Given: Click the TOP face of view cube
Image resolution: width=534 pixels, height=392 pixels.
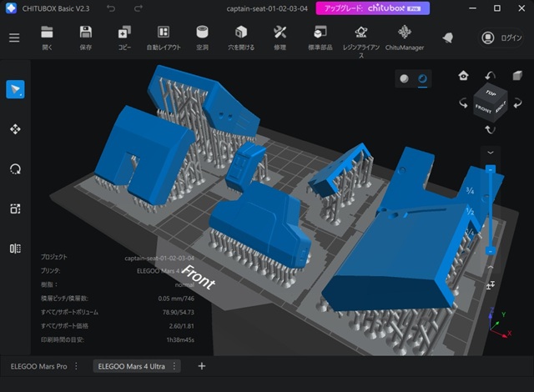Looking at the screenshot, I should 491,93.
